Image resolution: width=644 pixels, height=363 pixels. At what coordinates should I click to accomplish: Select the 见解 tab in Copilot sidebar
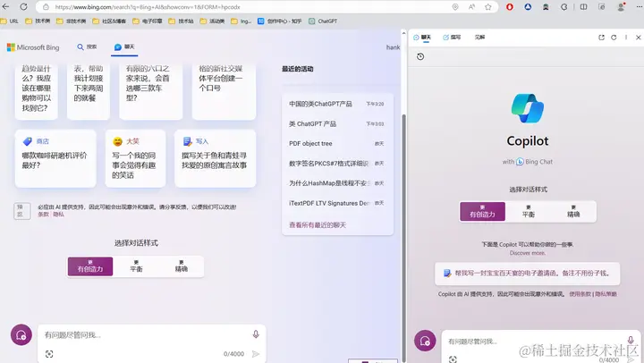click(479, 38)
